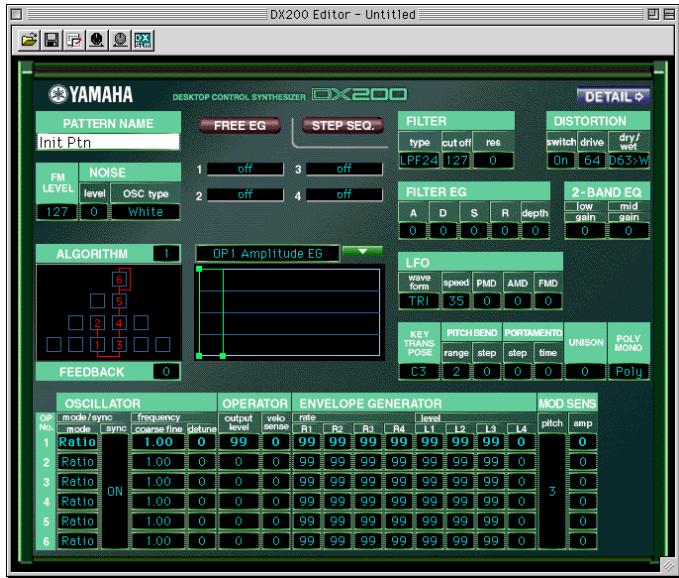The image size is (679, 578).
Task: Click the LFO PMD value
Action: click(x=487, y=301)
